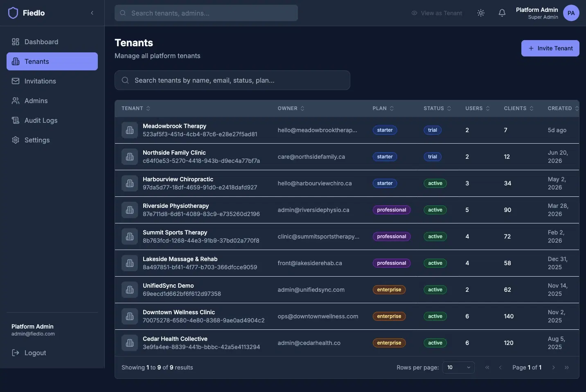586x392 pixels.
Task: Click the professional badge for Summit Sports Therapy
Action: click(x=392, y=237)
